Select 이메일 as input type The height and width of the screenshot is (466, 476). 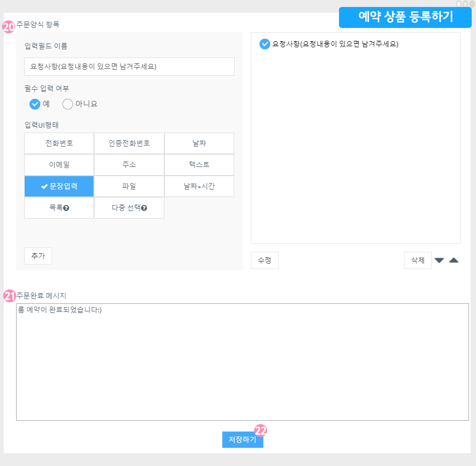click(59, 165)
